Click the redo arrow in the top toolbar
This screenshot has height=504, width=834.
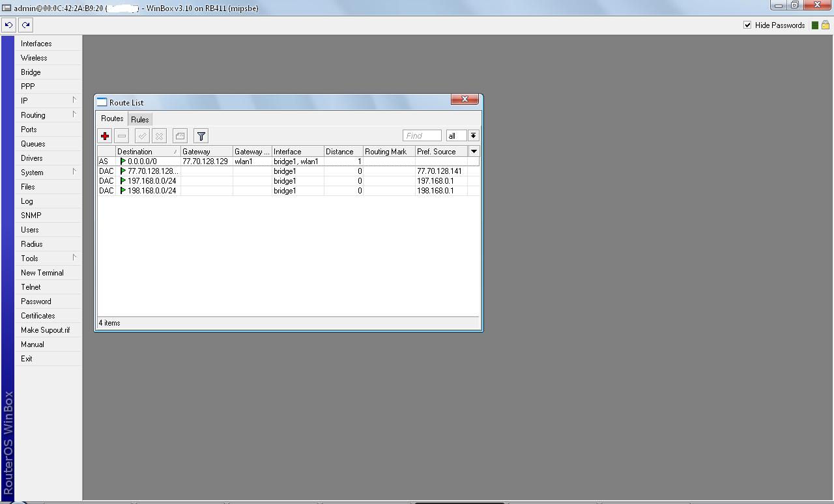(x=25, y=25)
